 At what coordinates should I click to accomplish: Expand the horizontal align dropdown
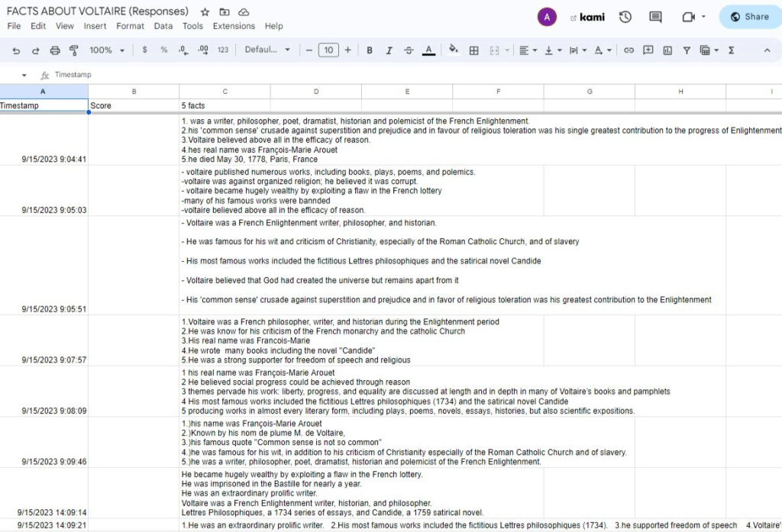coord(528,50)
